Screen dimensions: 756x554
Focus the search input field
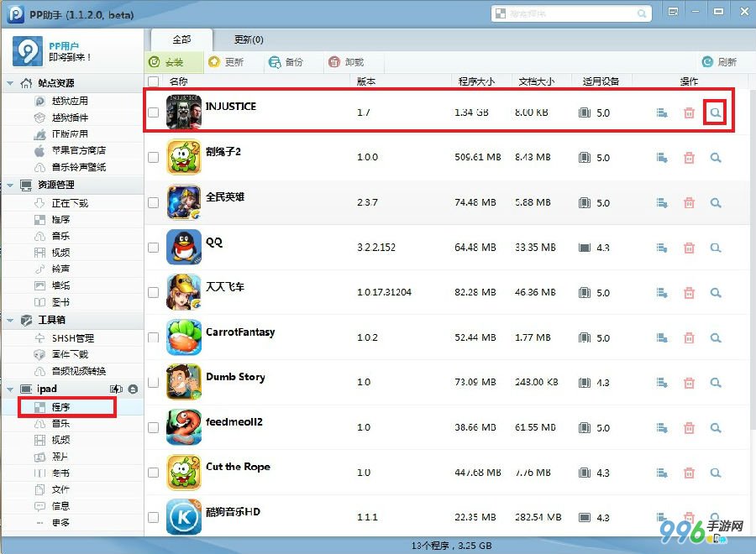571,13
